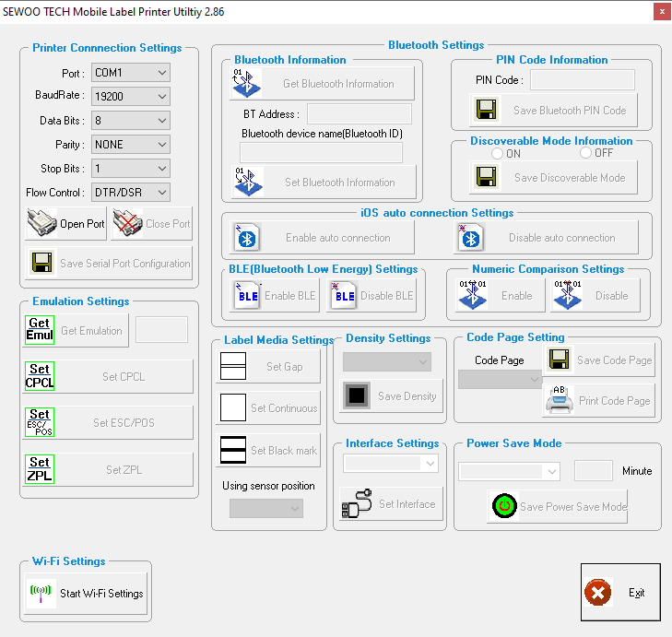Open the Stop Bits dropdown
672x637 pixels.
pos(131,169)
